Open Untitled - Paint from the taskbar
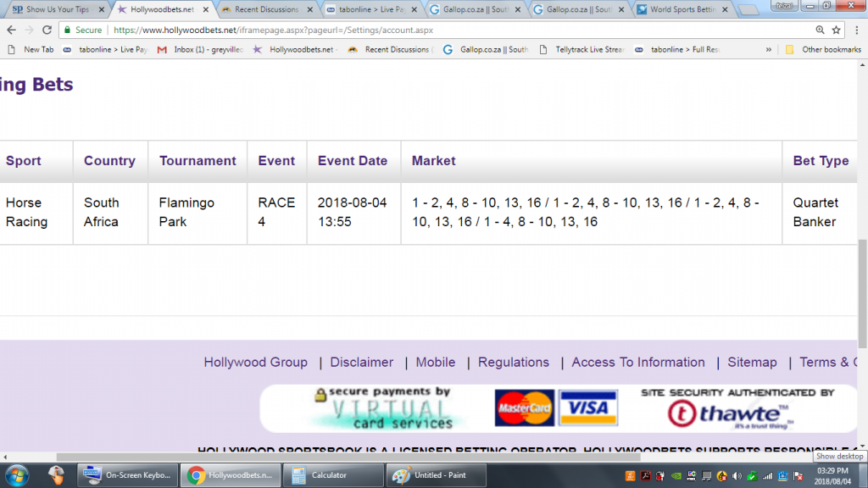 click(432, 475)
